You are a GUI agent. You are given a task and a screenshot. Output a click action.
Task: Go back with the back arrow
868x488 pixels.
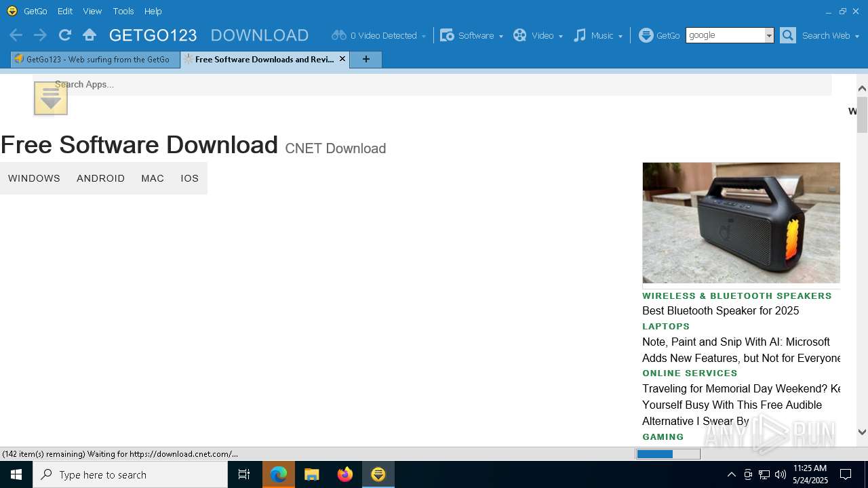pyautogui.click(x=16, y=35)
